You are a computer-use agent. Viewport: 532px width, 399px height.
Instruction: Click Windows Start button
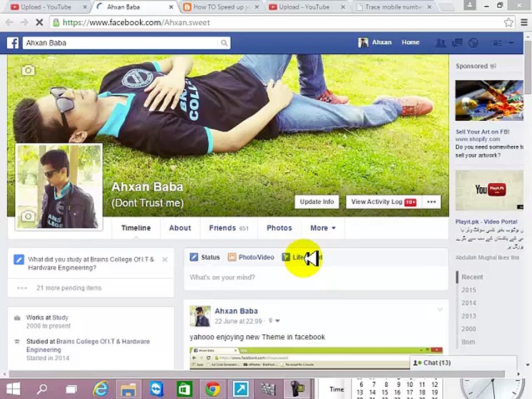tap(13, 389)
